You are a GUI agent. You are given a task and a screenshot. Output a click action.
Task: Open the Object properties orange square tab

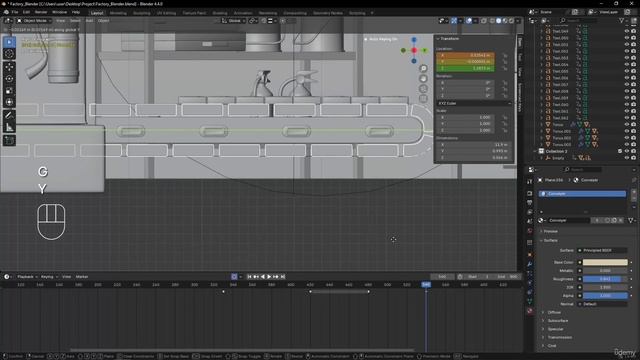(530, 255)
